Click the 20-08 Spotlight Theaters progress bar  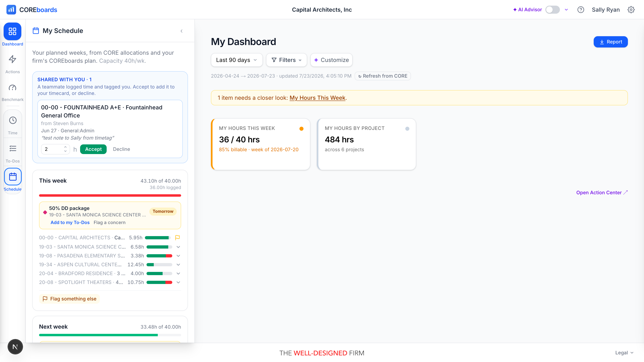[x=159, y=282]
